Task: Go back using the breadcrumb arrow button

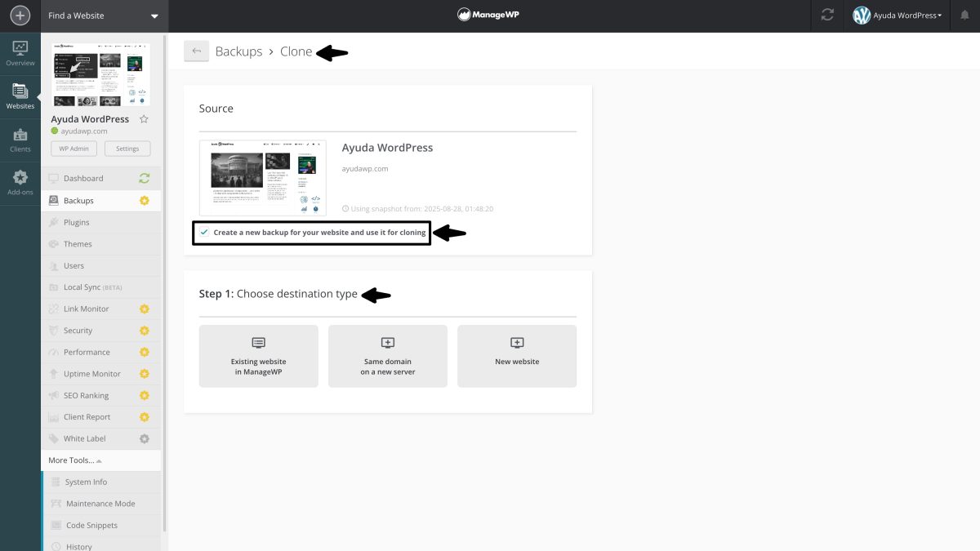Action: [196, 51]
